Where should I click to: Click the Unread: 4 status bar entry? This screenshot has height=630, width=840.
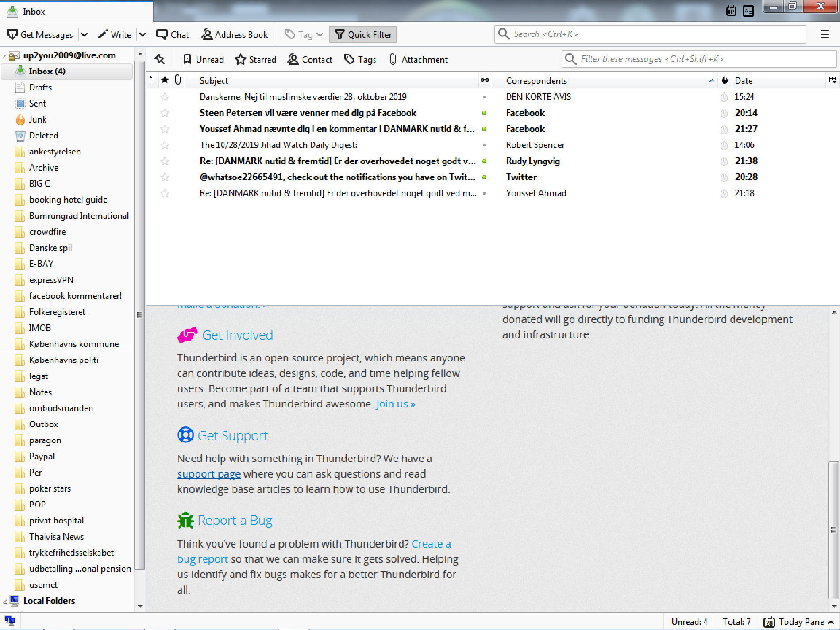(689, 622)
